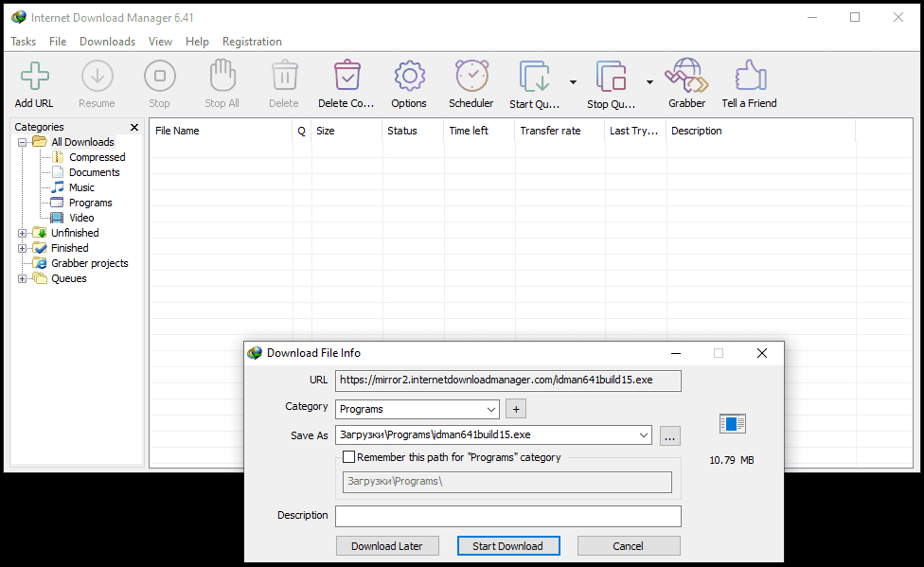Open Options gear icon
Image resolution: width=924 pixels, height=567 pixels.
click(410, 76)
